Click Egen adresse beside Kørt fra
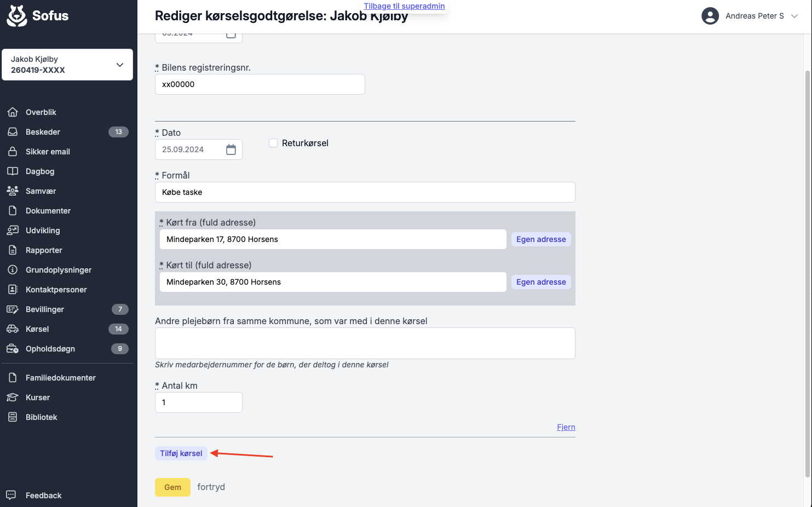812x507 pixels. (541, 239)
